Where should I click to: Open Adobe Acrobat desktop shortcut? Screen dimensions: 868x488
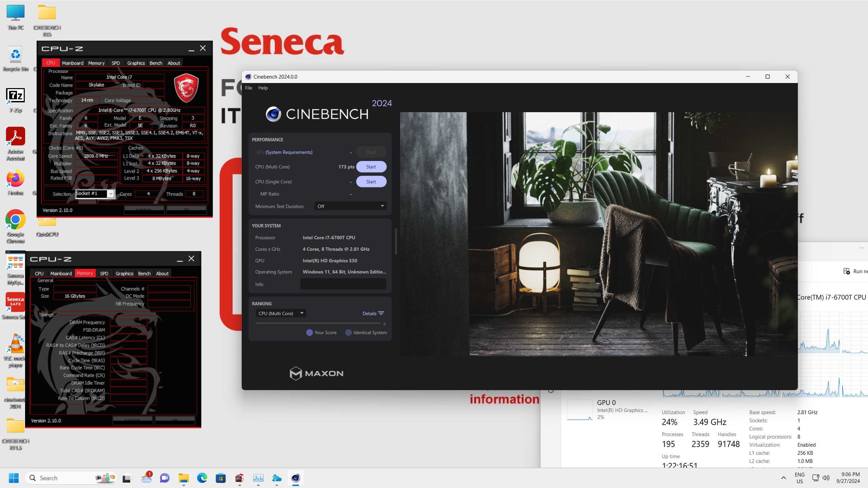pyautogui.click(x=16, y=144)
